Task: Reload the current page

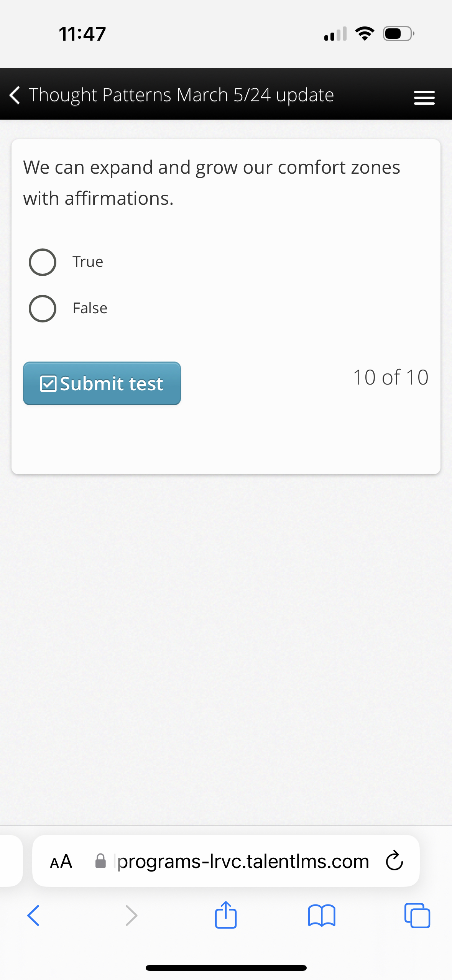Action: [x=394, y=860]
